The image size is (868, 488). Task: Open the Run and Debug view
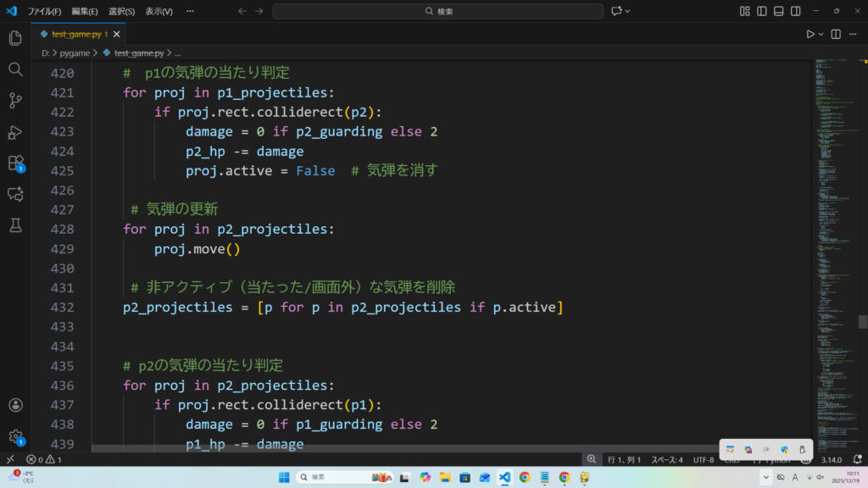(14, 132)
